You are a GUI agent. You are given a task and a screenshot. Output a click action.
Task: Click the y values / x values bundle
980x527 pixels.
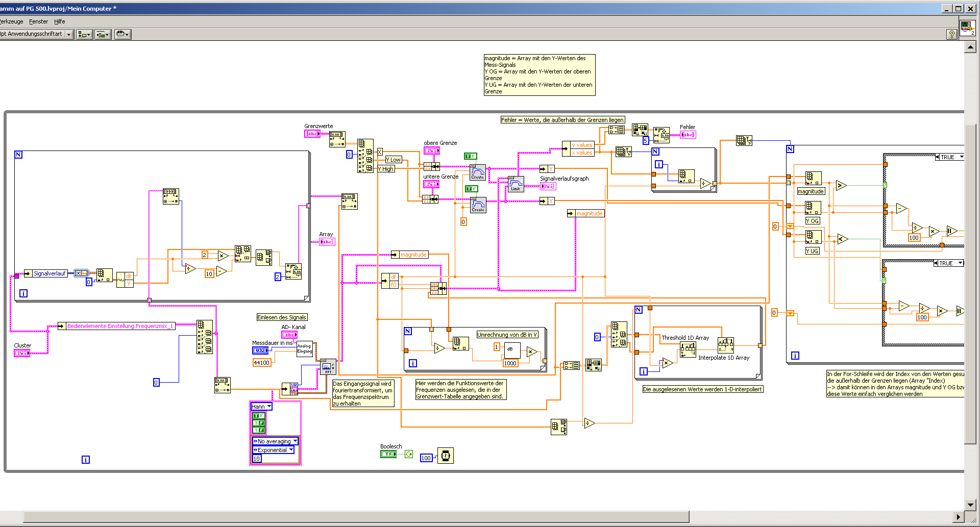578,149
